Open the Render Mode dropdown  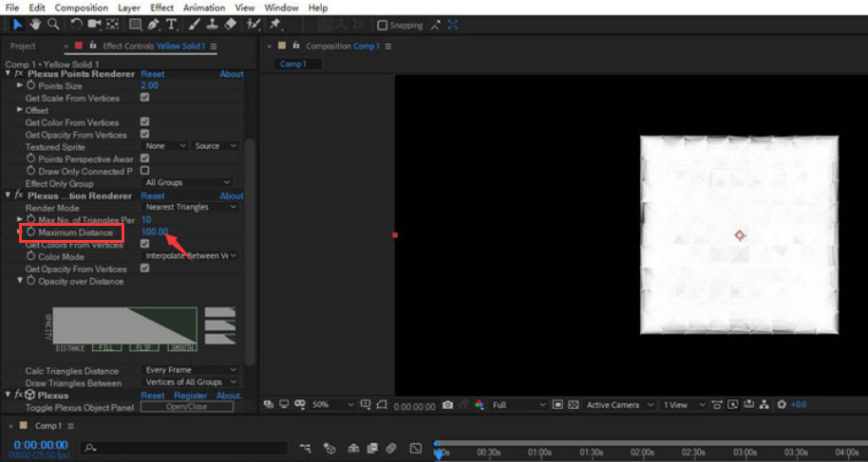[189, 208]
